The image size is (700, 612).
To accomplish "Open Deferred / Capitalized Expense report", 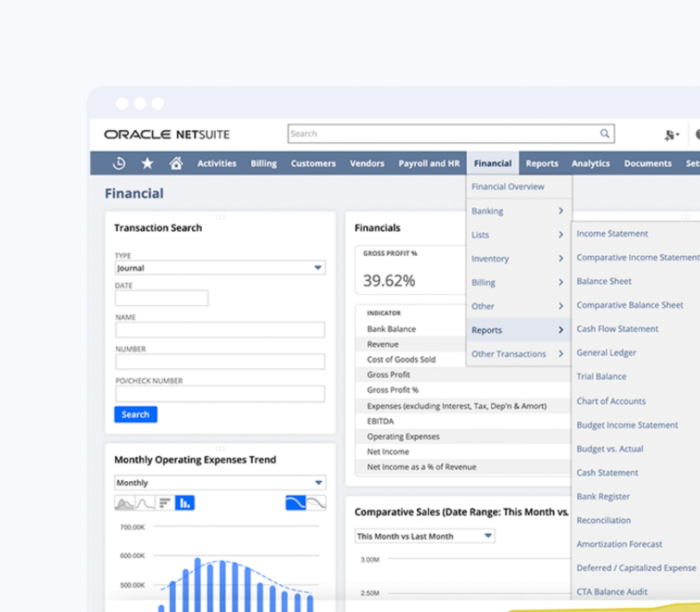I will (x=636, y=568).
